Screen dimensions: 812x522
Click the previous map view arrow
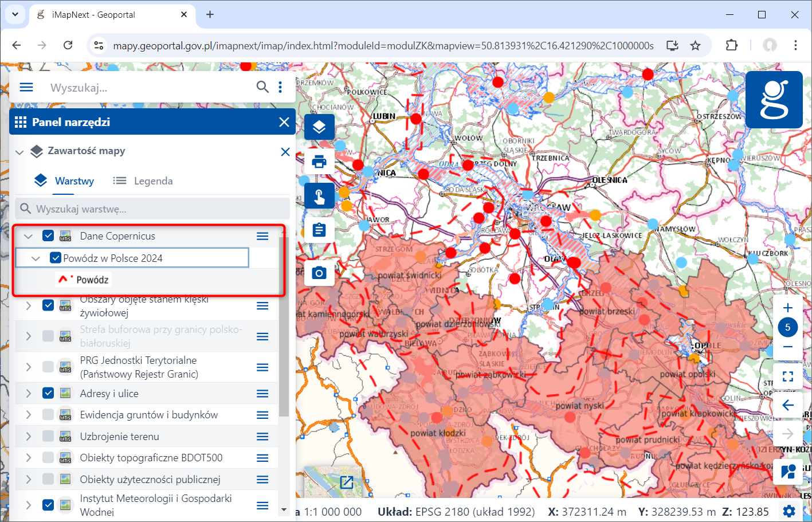point(788,405)
